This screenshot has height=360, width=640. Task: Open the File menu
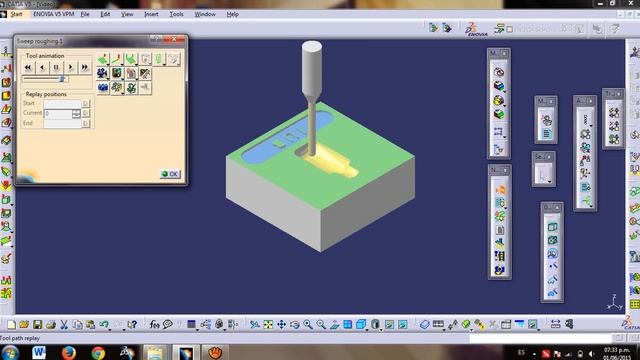(x=84, y=14)
